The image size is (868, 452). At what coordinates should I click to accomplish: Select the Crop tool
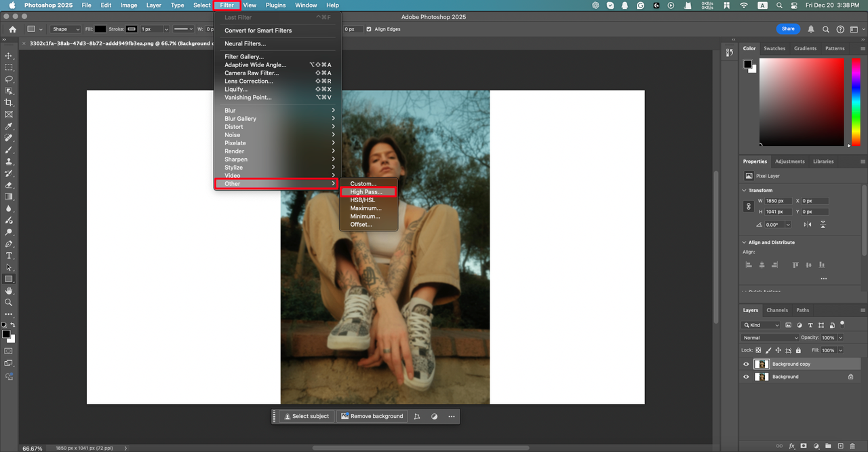(x=9, y=102)
